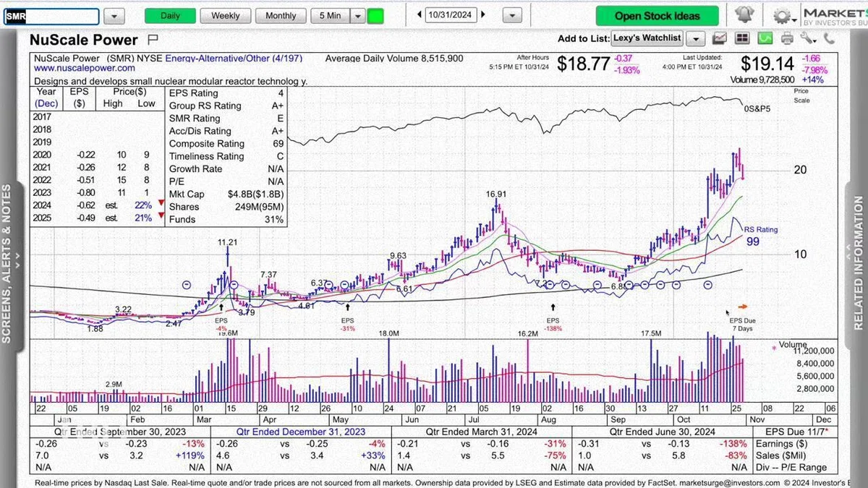
Task: Open the alerts bell icon
Action: [744, 15]
